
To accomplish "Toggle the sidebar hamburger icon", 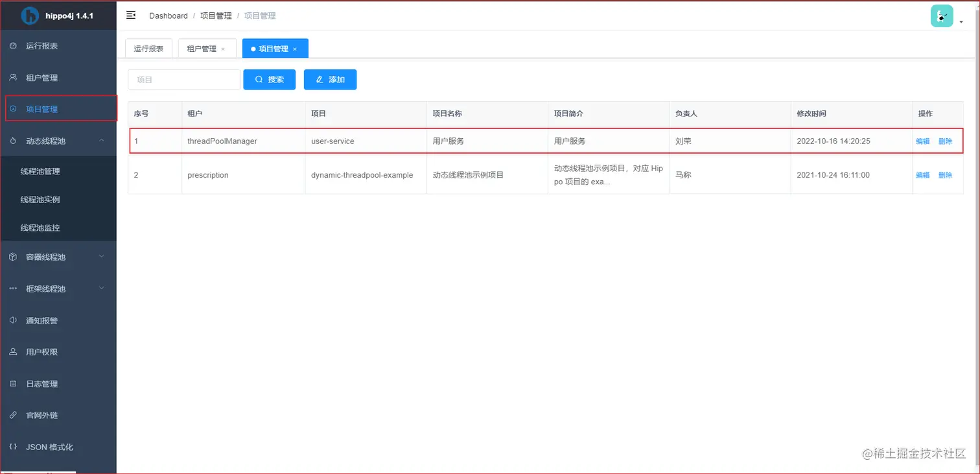I will coord(131,15).
